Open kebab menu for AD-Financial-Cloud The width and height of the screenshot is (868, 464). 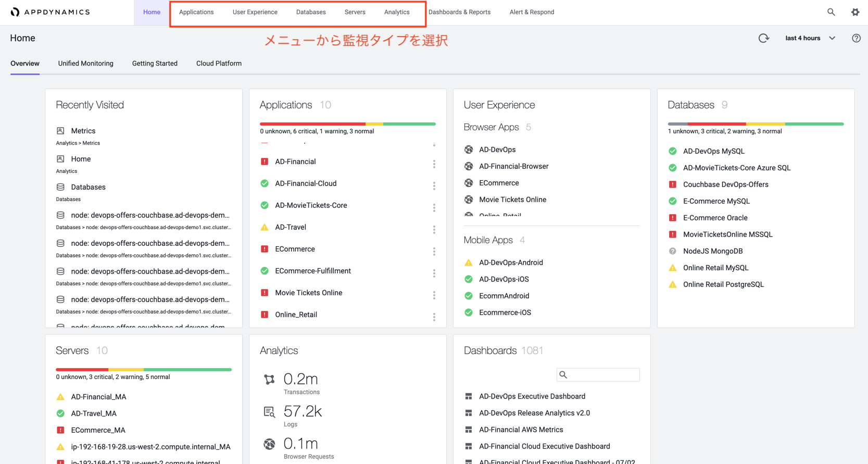pyautogui.click(x=434, y=186)
